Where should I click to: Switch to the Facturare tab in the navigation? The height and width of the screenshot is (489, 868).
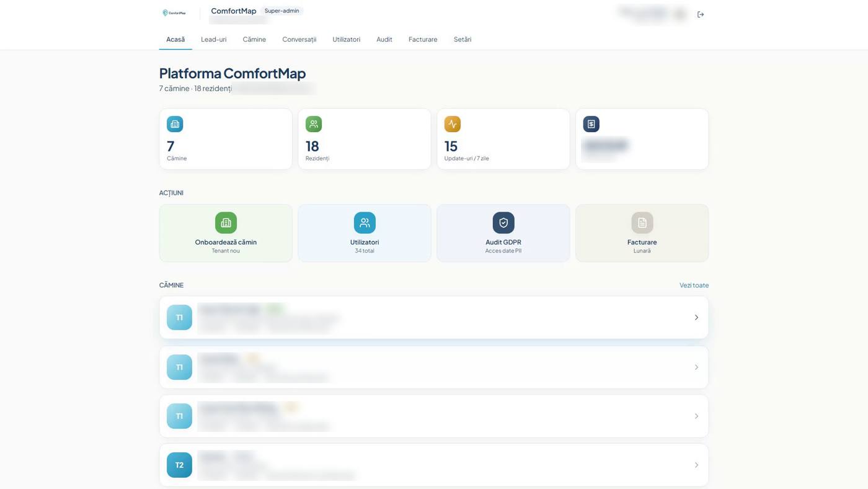(423, 39)
